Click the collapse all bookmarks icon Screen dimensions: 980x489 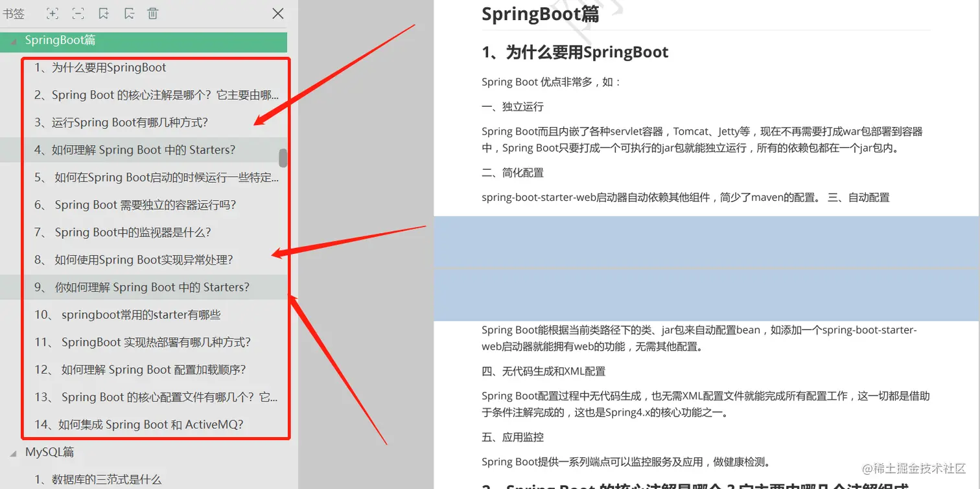coord(78,13)
